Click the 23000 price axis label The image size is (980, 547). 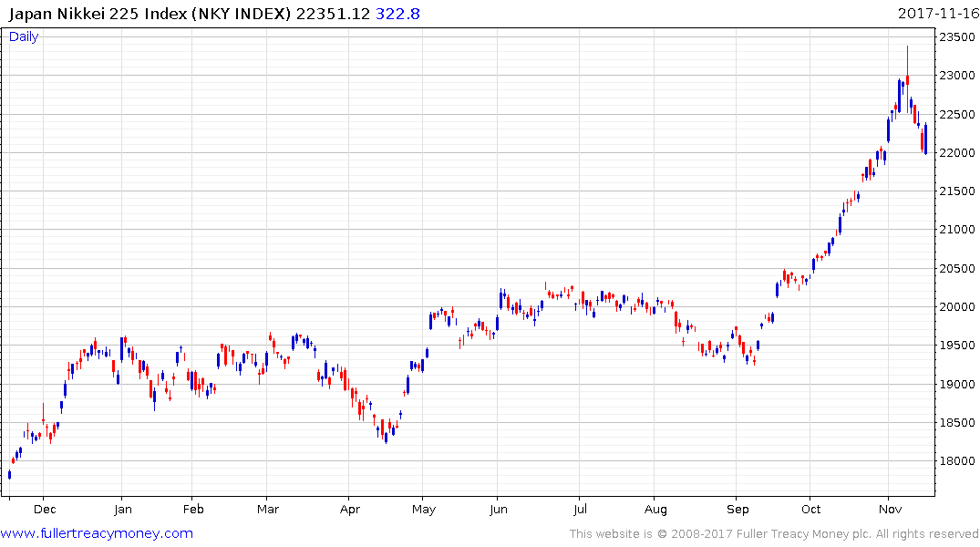957,76
